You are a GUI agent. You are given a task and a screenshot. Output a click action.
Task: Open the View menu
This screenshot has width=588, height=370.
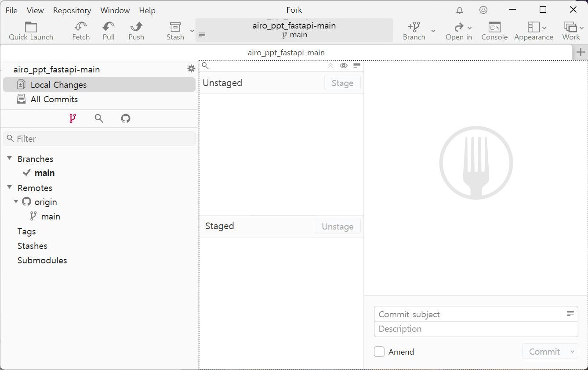(35, 10)
